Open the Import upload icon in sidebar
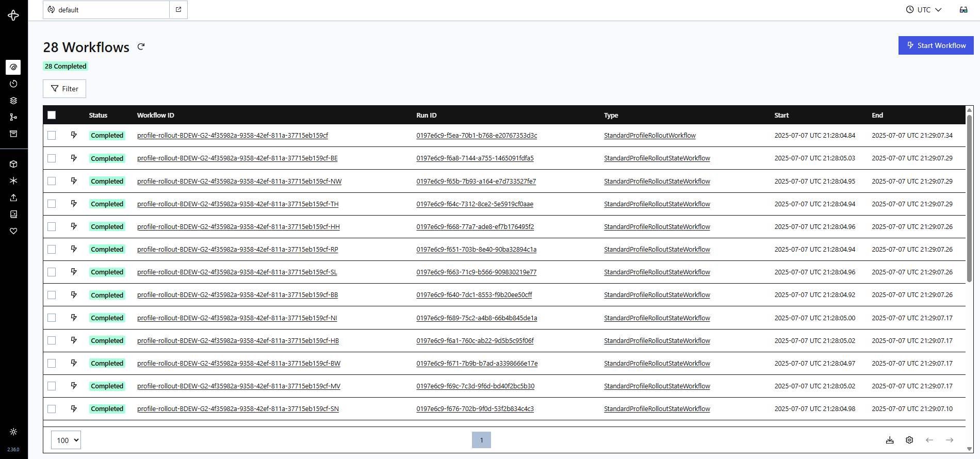Screen dimensions: 980x459 pyautogui.click(x=13, y=198)
